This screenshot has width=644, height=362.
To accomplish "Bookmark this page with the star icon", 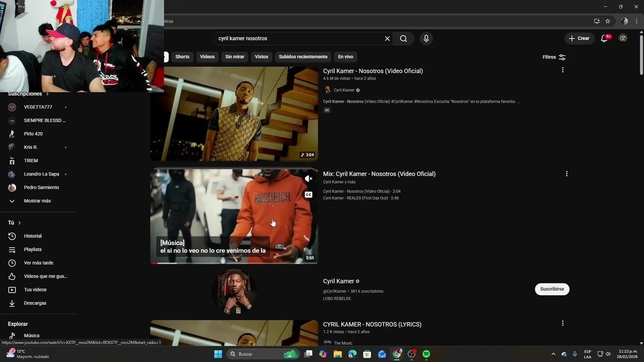I will pyautogui.click(x=608, y=21).
